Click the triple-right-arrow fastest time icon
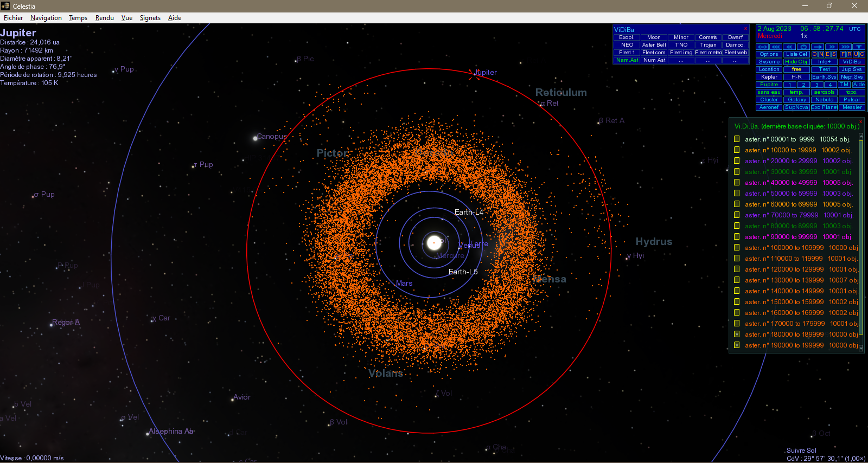868x463 pixels. click(x=845, y=47)
